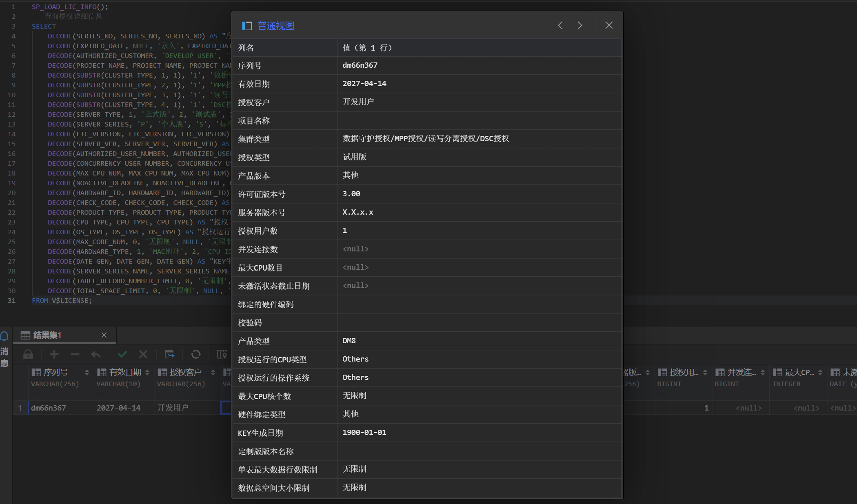This screenshot has height=504, width=857.
Task: Click the 并发连接数 null value in the dialog
Action: [x=355, y=249]
